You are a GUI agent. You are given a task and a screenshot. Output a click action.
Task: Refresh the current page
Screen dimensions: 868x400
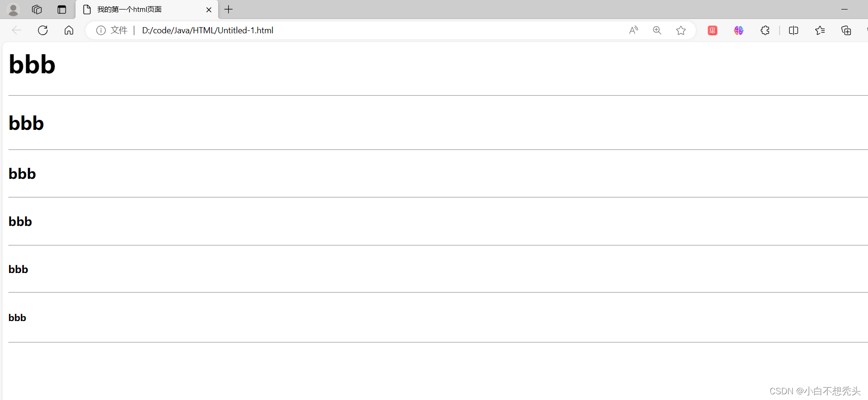43,30
